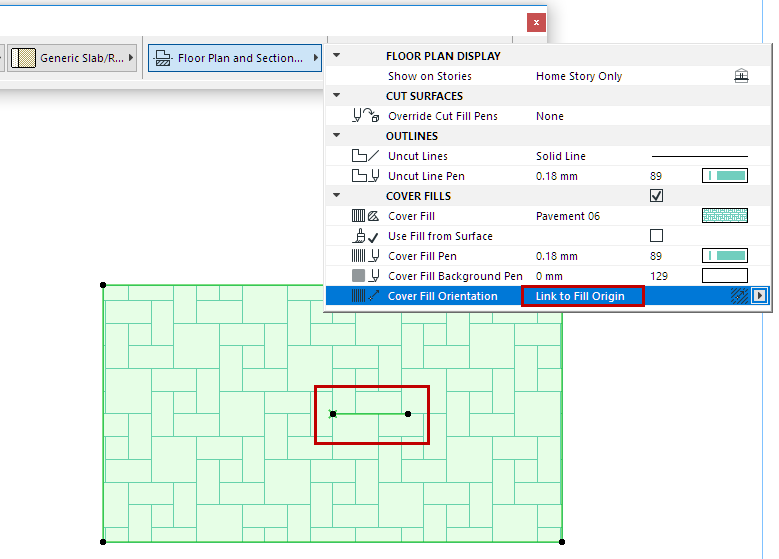Open the Pavement 06 fill pattern preview
Screen dimensions: 779x559
click(724, 216)
